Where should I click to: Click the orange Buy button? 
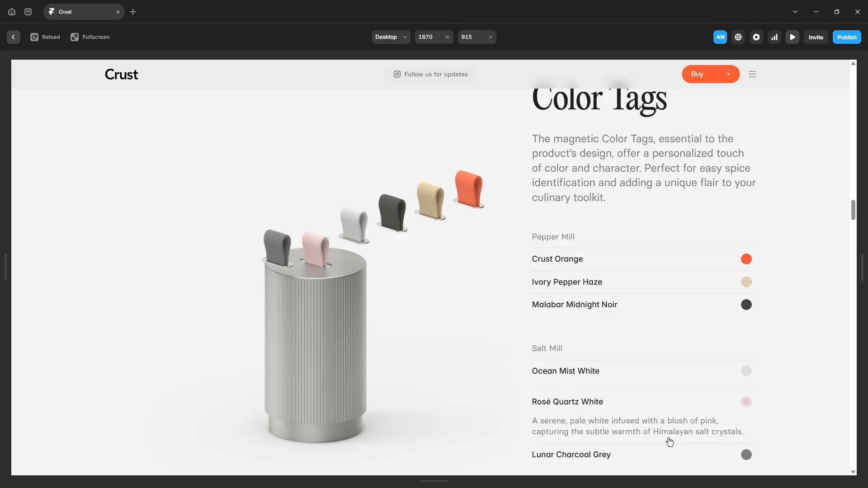711,74
